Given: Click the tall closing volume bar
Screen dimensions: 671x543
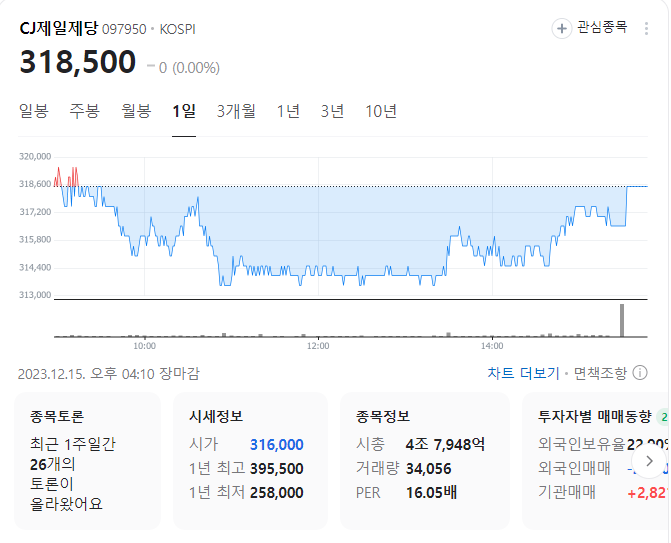Looking at the screenshot, I should tap(622, 320).
